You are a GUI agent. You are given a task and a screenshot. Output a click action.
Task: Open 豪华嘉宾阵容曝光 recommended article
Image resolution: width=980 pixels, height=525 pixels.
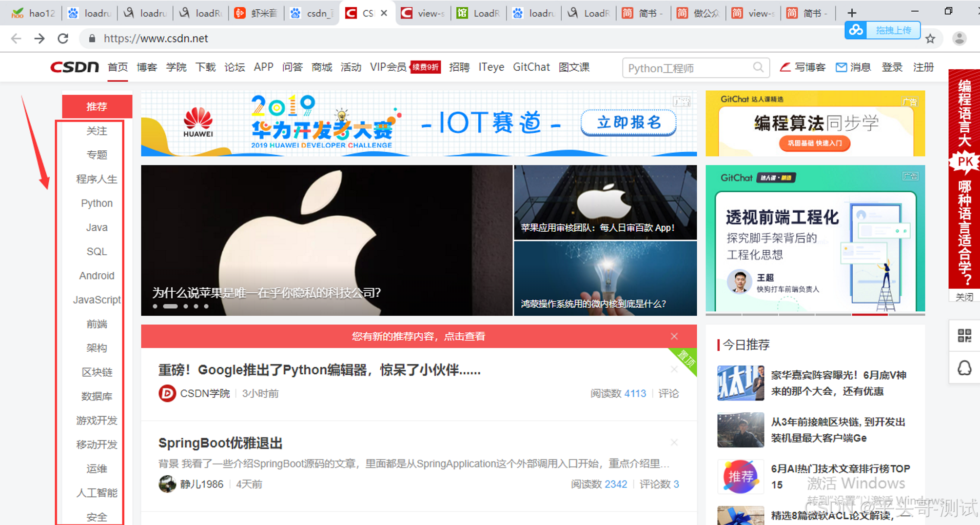tap(839, 383)
